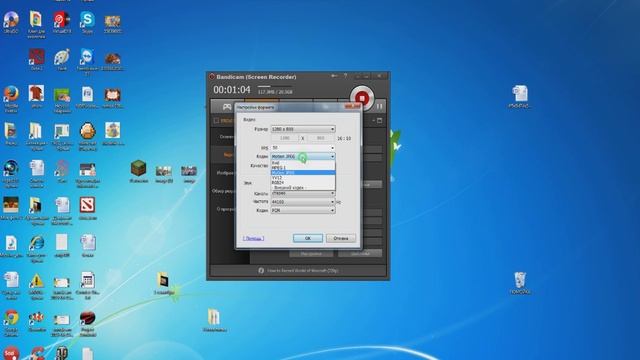Open the video size dropdown showing 1280 x 800
640x360 pixels.
[x=303, y=129]
